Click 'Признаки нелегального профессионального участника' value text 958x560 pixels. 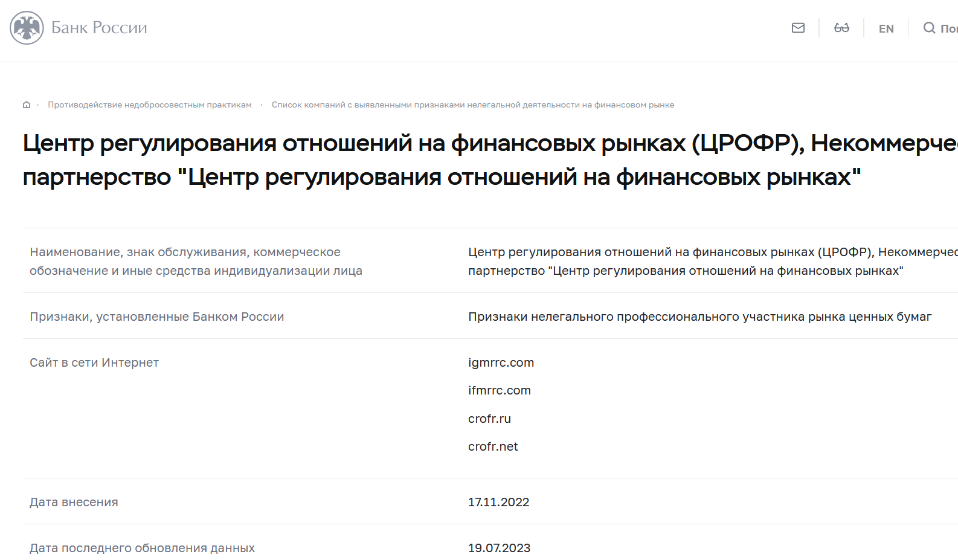tap(699, 317)
